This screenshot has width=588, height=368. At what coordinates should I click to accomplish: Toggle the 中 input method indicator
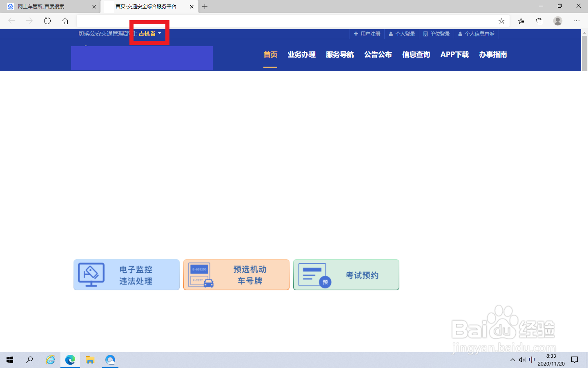[532, 360]
